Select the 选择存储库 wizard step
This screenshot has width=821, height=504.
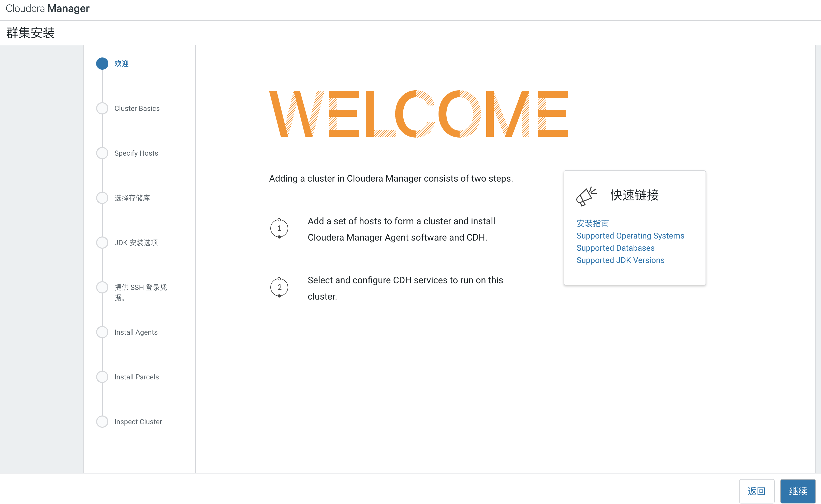point(132,198)
